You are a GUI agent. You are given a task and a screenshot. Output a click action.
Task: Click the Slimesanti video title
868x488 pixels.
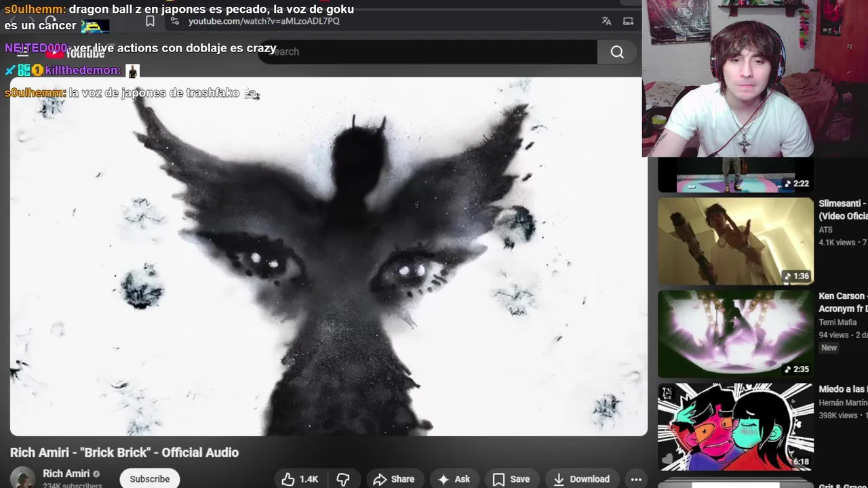tap(843, 209)
